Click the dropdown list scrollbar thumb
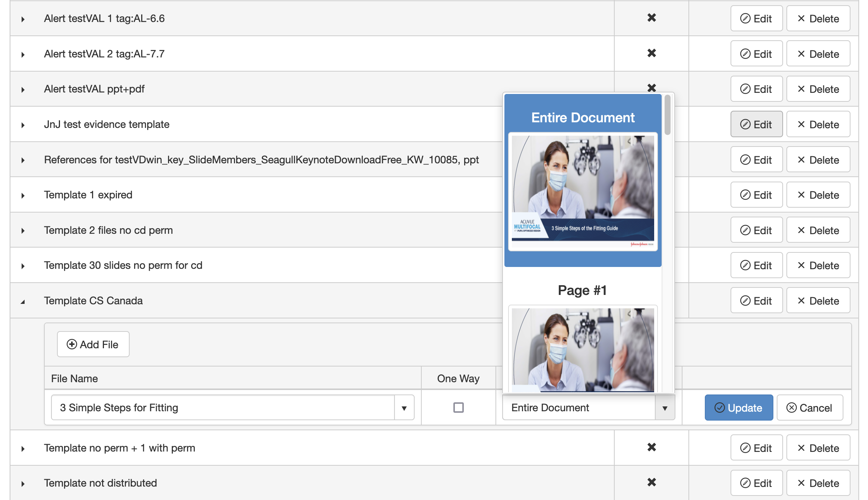 667,115
